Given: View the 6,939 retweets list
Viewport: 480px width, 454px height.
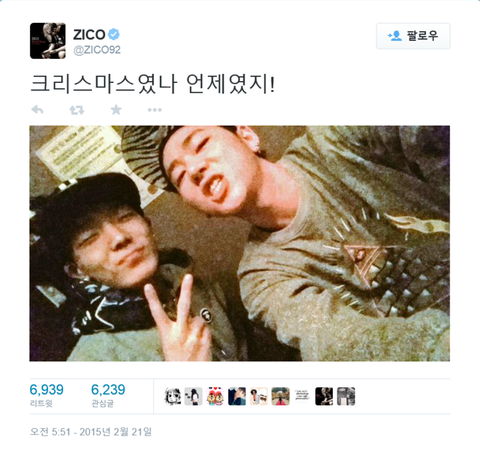Looking at the screenshot, I should (x=46, y=395).
